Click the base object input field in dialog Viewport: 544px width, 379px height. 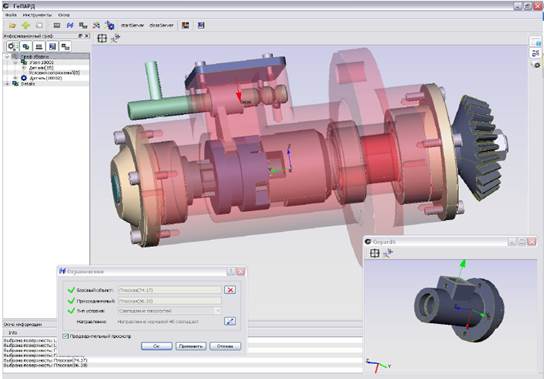click(x=170, y=290)
